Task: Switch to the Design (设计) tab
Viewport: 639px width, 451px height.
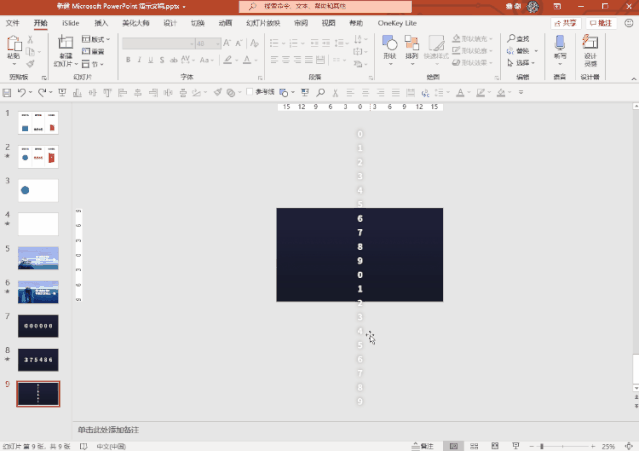Action: (170, 23)
